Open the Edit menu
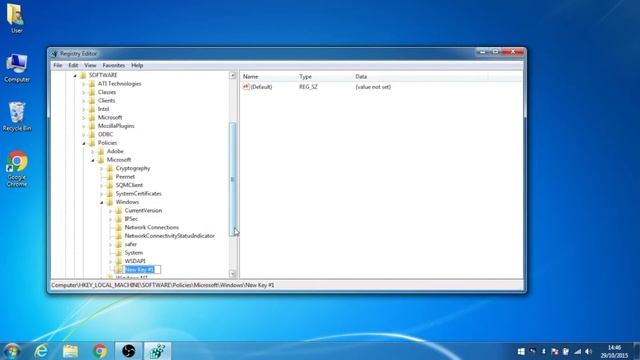The image size is (640, 360). point(73,65)
